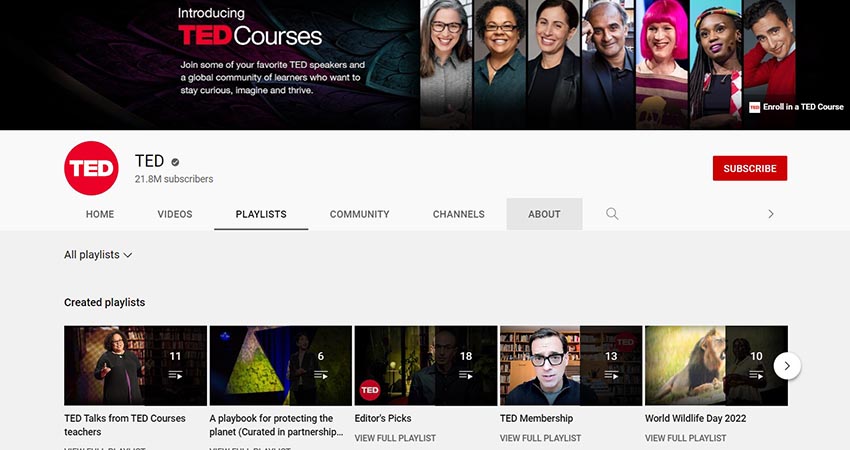Click the 21.8M subscribers count

pos(174,179)
